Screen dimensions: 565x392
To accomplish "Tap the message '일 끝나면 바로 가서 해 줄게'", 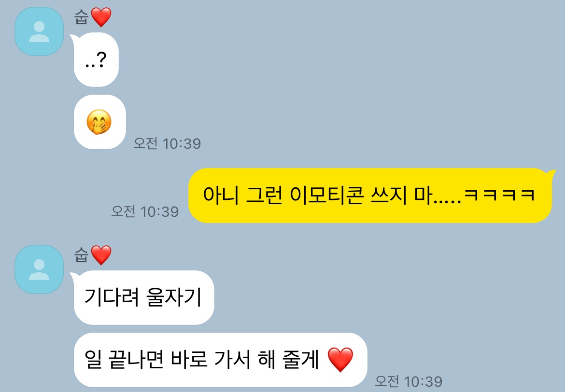I will pyautogui.click(x=220, y=360).
